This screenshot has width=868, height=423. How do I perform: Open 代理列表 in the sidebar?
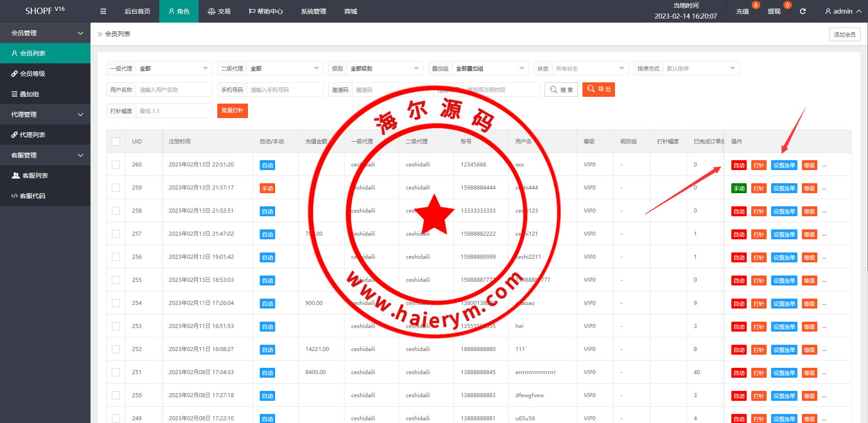click(x=32, y=135)
